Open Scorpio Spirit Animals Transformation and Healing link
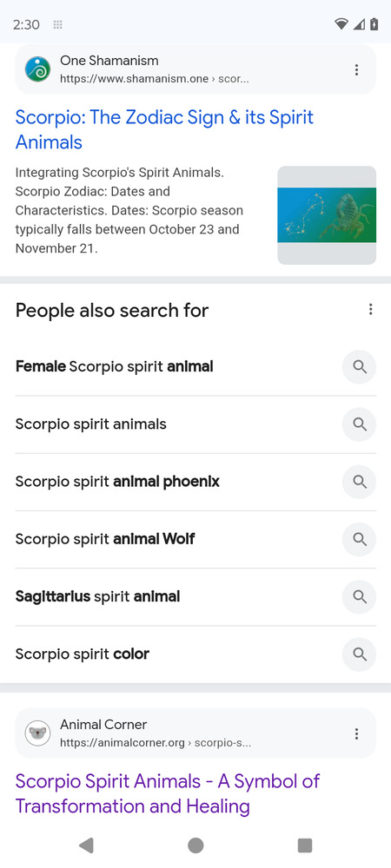This screenshot has width=391, height=868. click(x=168, y=794)
